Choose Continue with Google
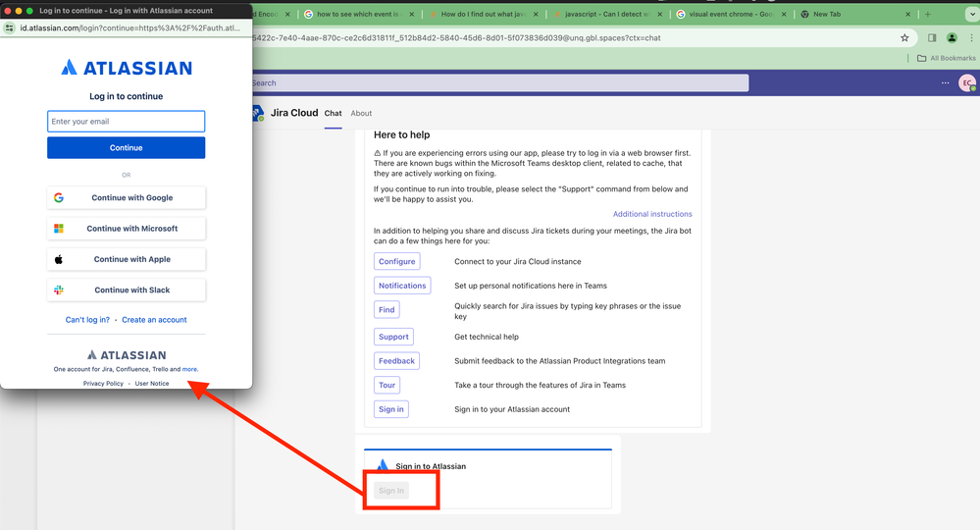Viewport: 980px width, 530px height. [x=127, y=197]
